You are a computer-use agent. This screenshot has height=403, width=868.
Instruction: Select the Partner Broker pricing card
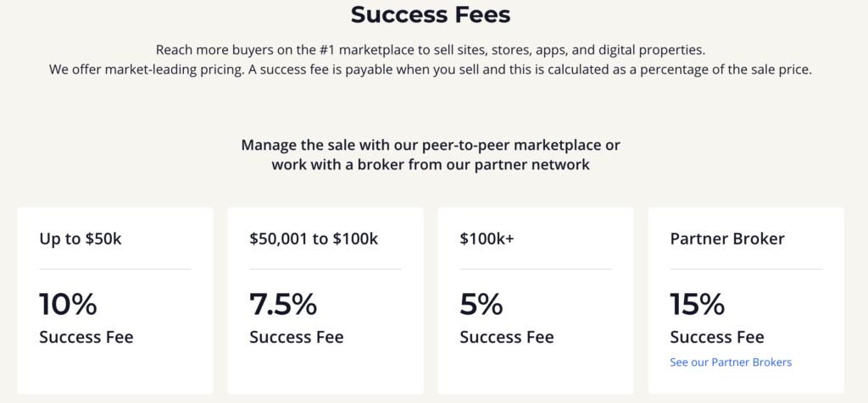point(746,301)
